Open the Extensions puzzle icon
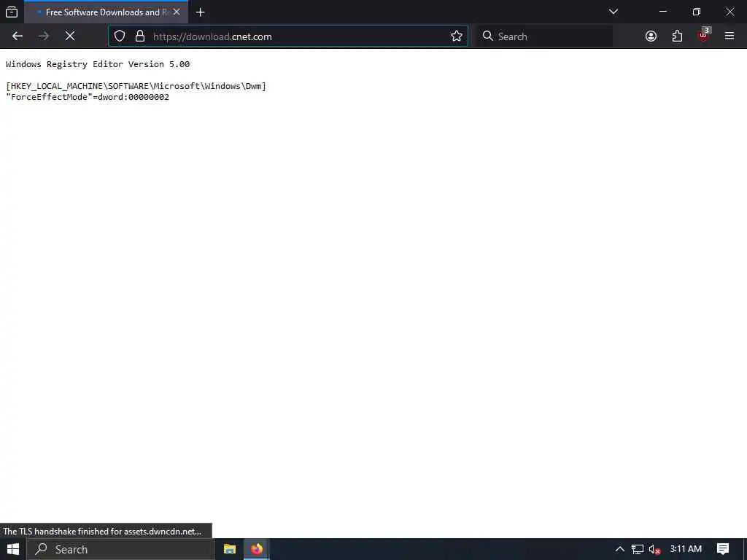747x560 pixels. [677, 36]
